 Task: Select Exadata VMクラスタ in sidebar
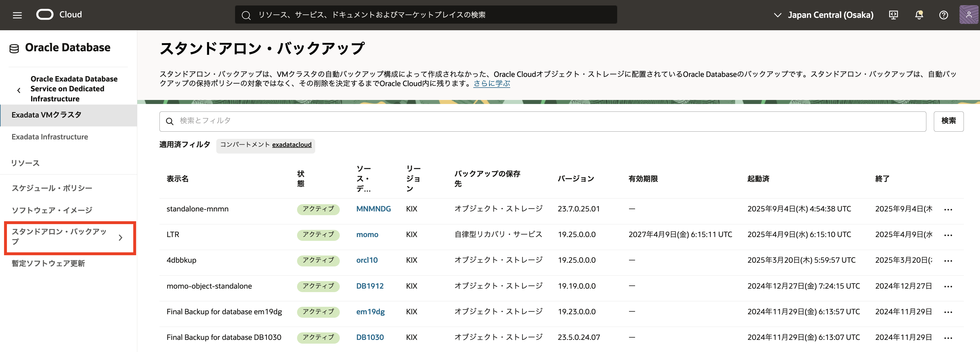click(x=46, y=115)
